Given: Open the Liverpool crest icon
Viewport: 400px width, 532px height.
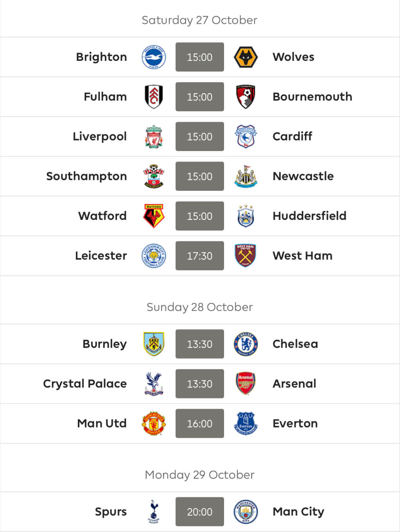Looking at the screenshot, I should 154,136.
